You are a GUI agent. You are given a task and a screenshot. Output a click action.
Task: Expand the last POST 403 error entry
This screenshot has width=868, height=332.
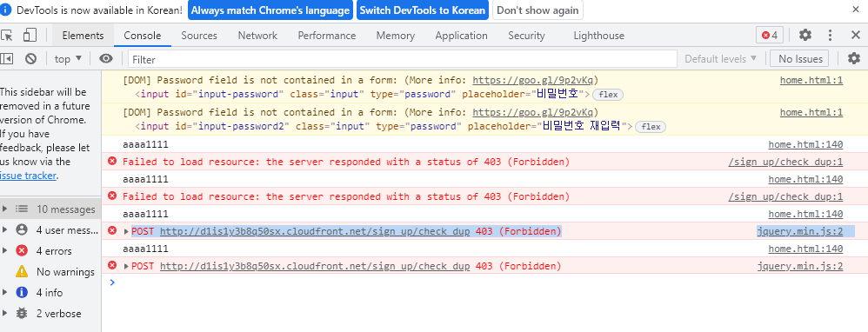[126, 267]
